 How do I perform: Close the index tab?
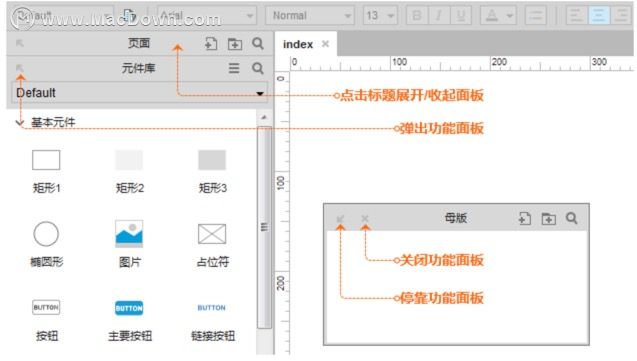point(325,44)
